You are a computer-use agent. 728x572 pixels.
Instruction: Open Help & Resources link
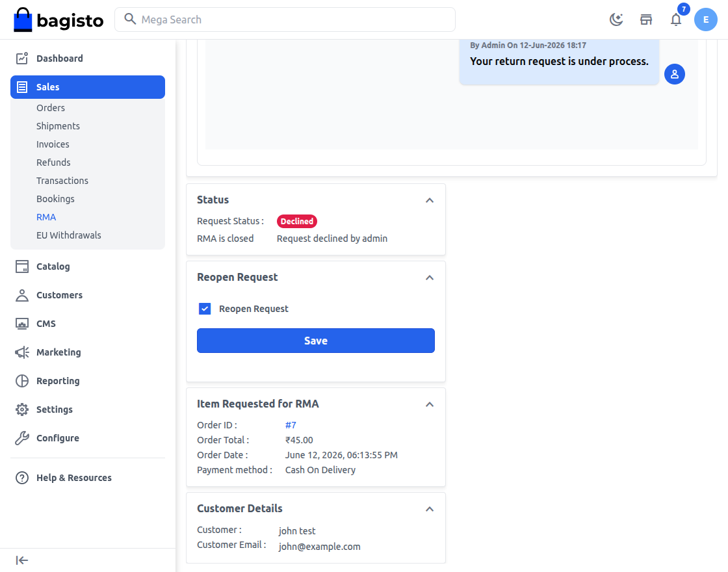point(74,478)
